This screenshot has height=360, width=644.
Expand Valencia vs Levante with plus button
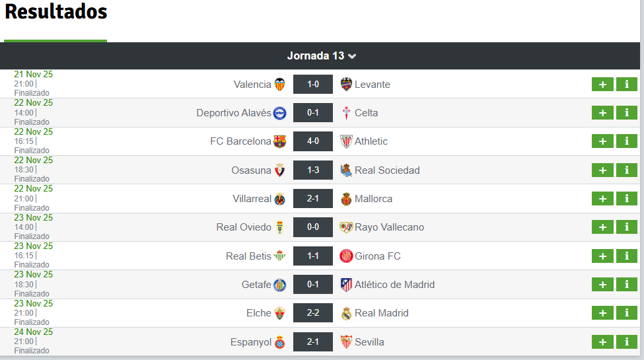pyautogui.click(x=602, y=85)
